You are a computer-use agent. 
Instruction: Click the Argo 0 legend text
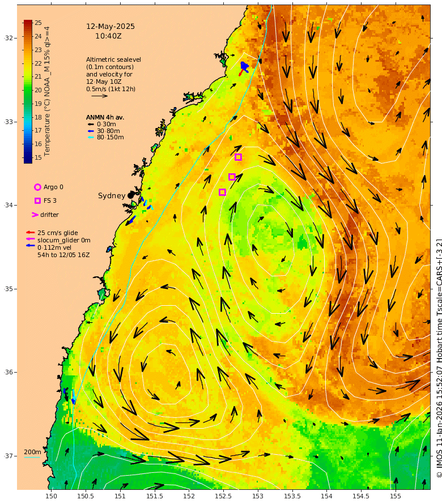pyautogui.click(x=53, y=187)
